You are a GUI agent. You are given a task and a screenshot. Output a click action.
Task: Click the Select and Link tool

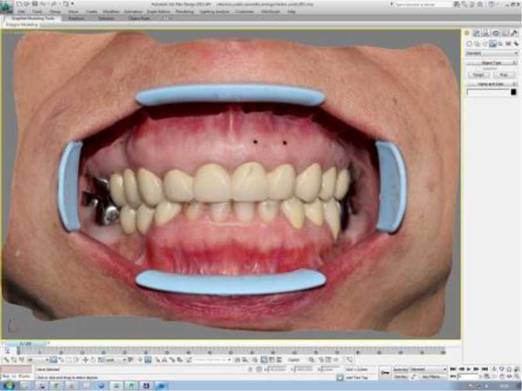coord(7,360)
